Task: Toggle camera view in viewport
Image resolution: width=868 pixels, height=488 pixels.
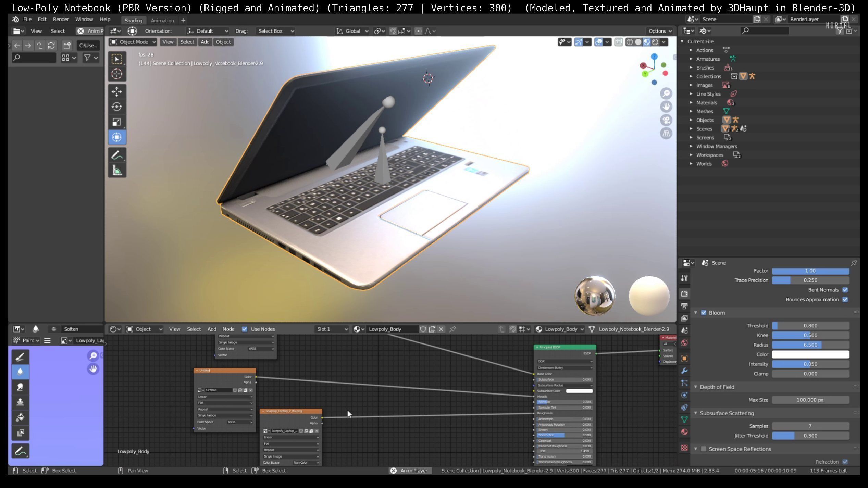Action: click(666, 120)
